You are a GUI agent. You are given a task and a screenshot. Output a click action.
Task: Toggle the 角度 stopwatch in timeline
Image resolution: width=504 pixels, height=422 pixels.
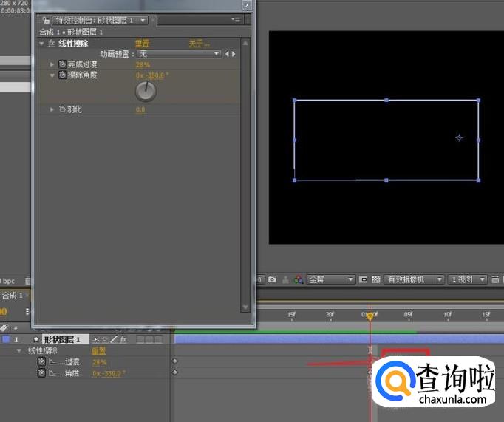(41, 372)
